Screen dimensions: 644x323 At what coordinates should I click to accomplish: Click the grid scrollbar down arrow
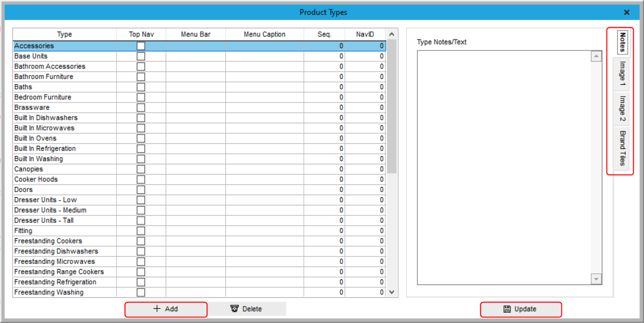point(392,291)
